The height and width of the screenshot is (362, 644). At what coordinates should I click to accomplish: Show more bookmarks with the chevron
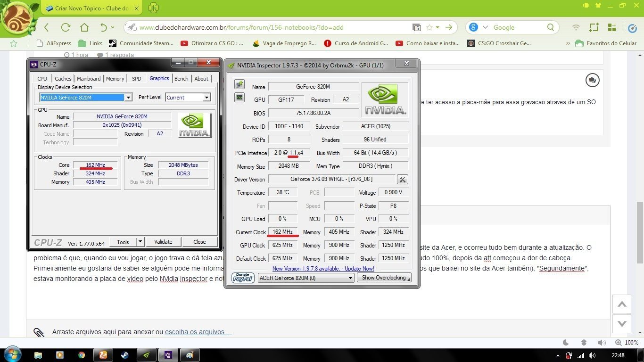point(568,43)
